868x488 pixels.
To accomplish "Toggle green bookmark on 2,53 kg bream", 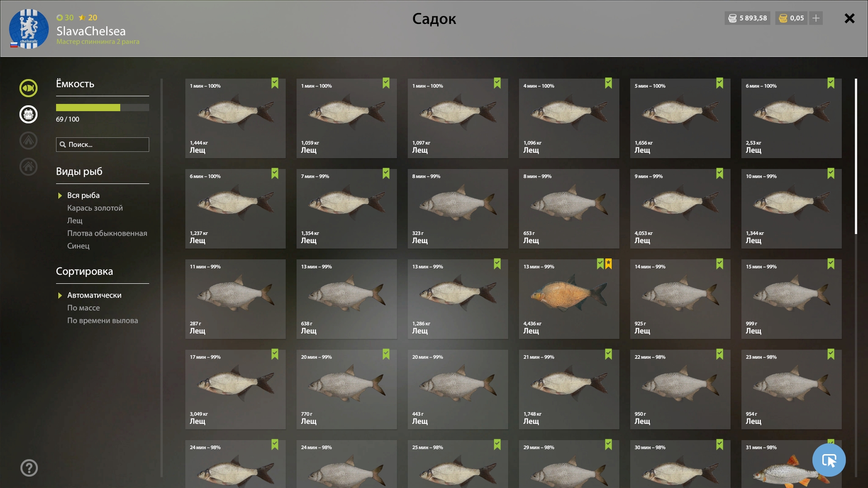I will pyautogui.click(x=831, y=83).
